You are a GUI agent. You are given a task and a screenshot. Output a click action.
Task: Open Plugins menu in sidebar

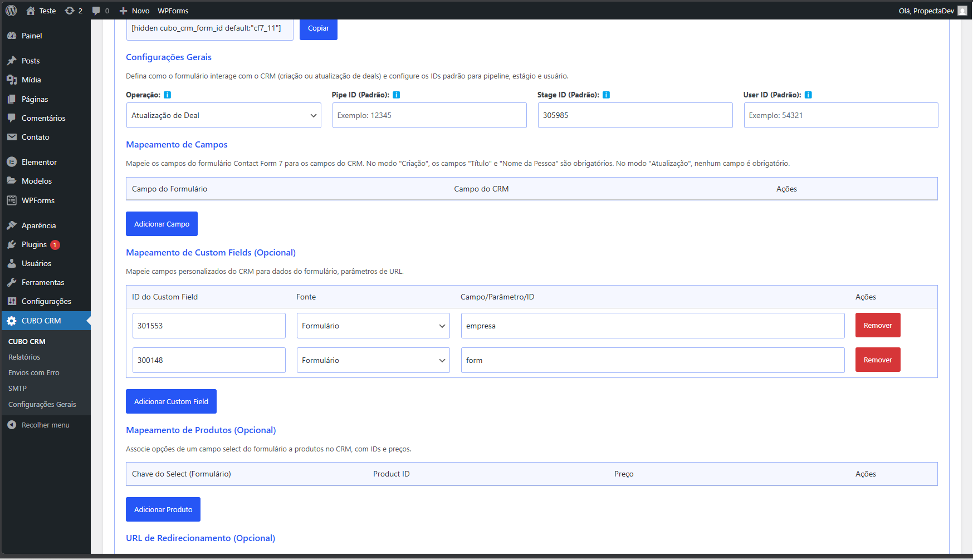(34, 244)
